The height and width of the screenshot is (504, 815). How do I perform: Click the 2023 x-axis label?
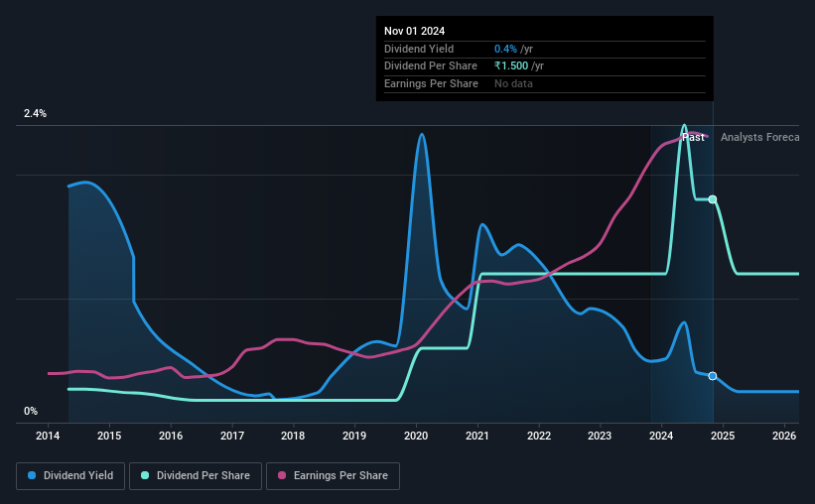coord(600,436)
